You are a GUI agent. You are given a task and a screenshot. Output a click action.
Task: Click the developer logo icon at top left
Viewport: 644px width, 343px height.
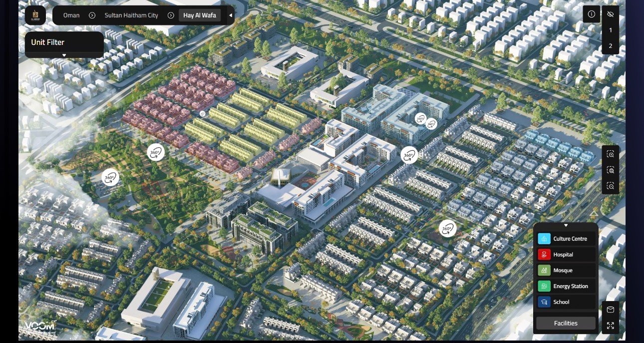(x=35, y=15)
